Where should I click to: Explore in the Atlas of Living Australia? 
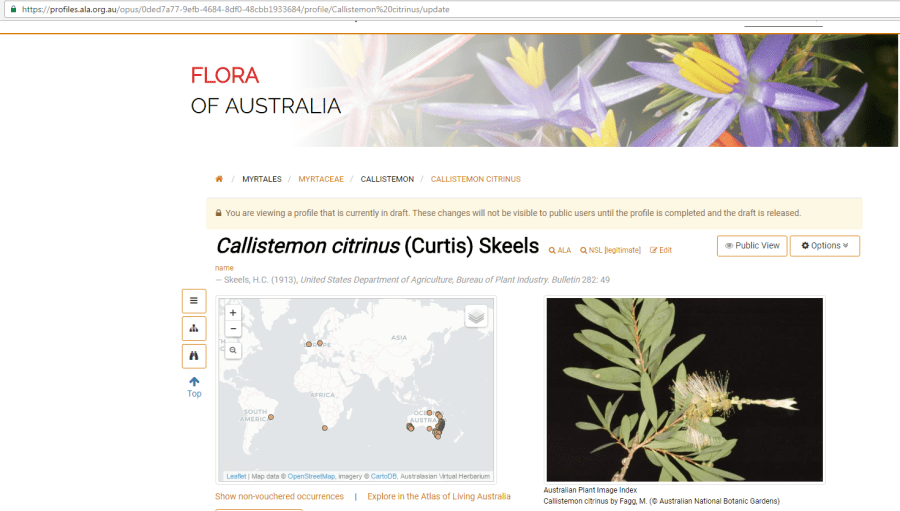point(438,497)
